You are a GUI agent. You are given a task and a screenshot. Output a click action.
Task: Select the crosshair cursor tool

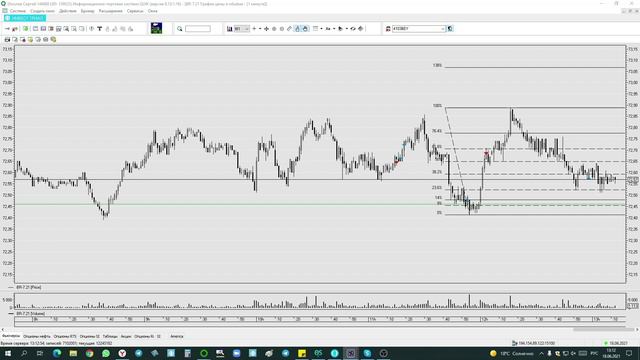(267, 29)
